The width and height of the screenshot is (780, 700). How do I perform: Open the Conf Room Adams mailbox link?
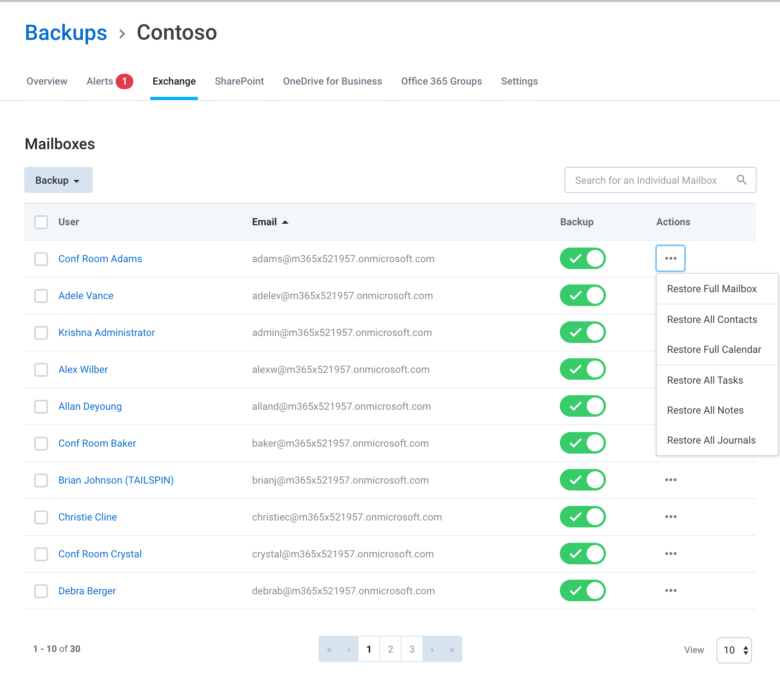100,259
